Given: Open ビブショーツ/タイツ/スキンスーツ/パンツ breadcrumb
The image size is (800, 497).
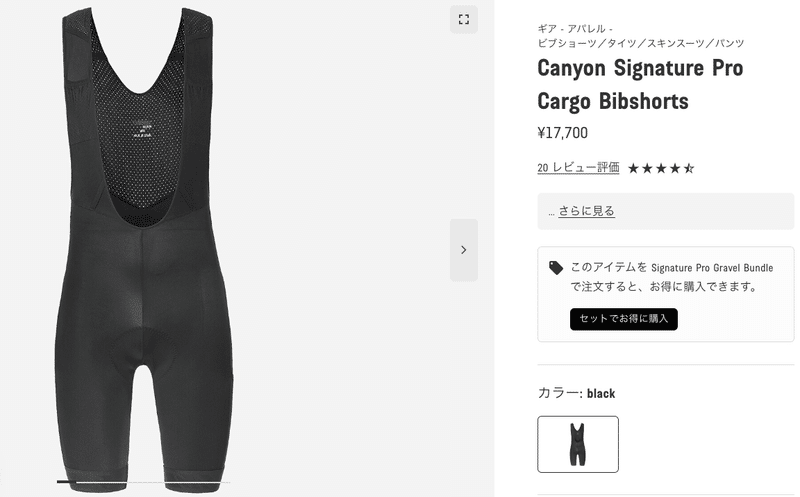Looking at the screenshot, I should 641,43.
